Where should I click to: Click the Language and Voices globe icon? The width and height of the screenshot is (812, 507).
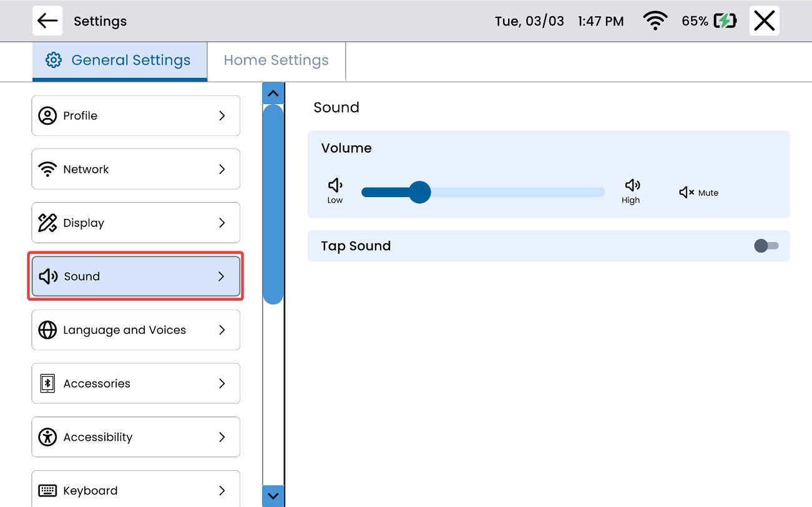point(47,330)
